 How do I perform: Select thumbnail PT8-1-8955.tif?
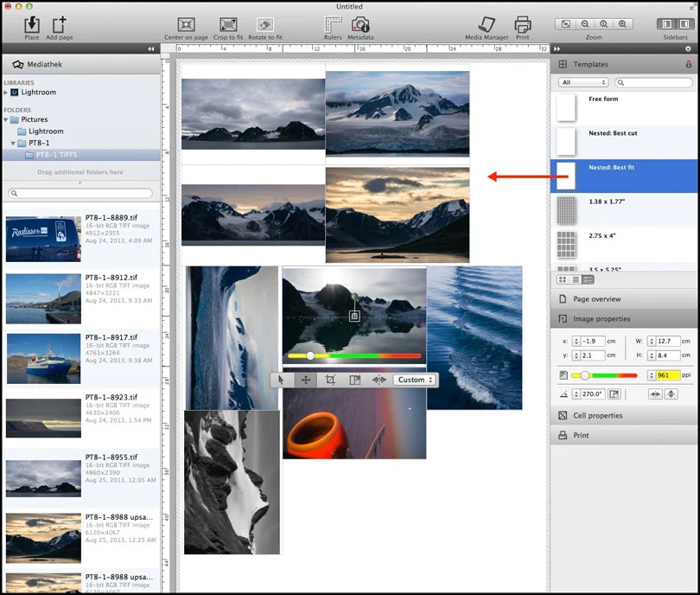43,478
